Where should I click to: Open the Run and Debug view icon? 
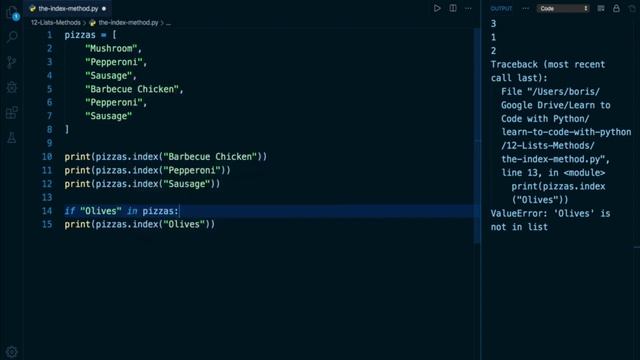(x=12, y=87)
